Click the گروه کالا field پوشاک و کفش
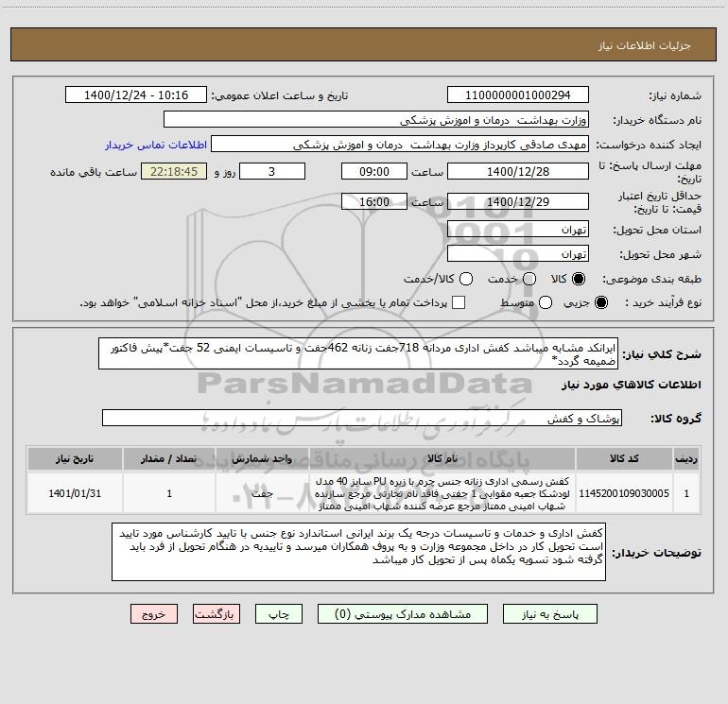The width and height of the screenshot is (728, 704). point(362,418)
